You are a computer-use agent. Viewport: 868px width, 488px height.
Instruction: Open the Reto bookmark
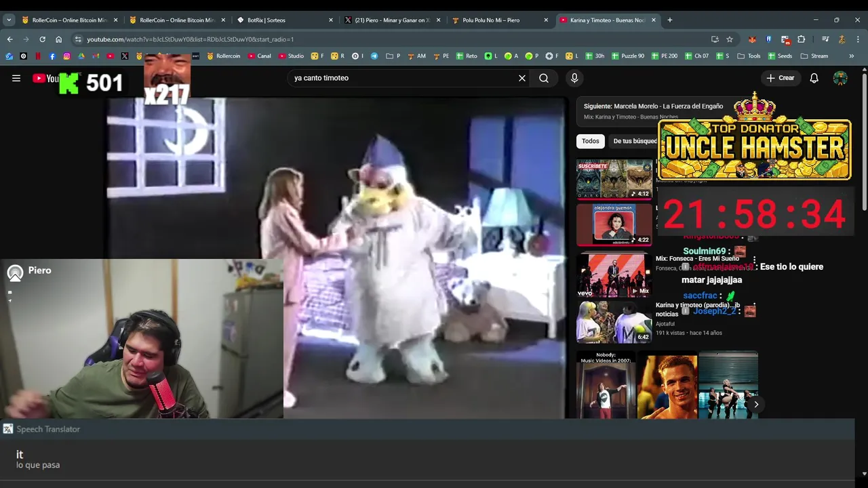click(467, 56)
